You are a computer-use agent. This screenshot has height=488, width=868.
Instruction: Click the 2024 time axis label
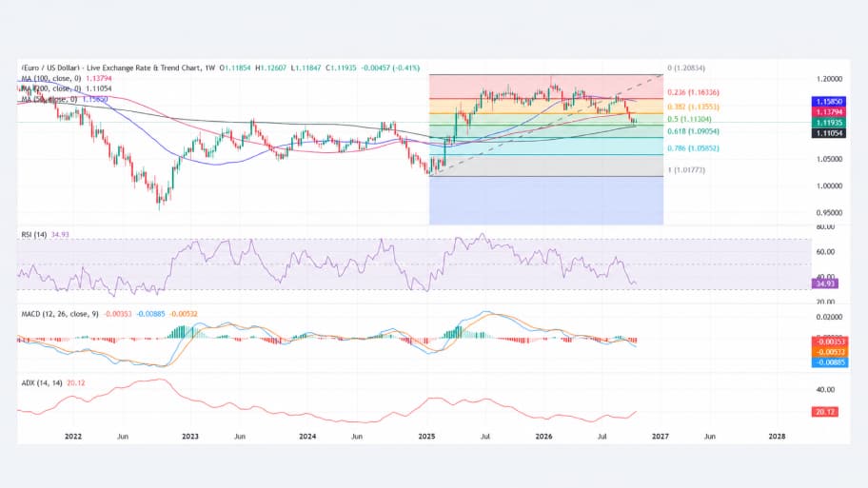[307, 437]
